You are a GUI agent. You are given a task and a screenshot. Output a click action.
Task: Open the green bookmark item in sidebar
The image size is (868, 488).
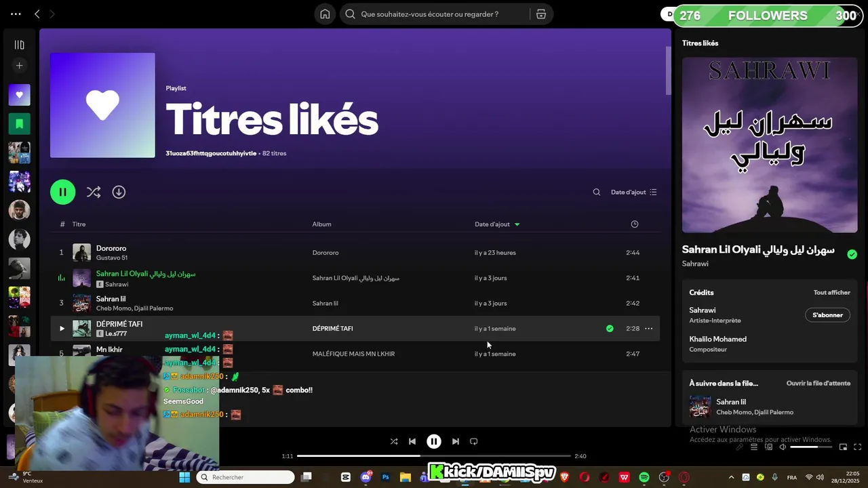click(x=19, y=124)
